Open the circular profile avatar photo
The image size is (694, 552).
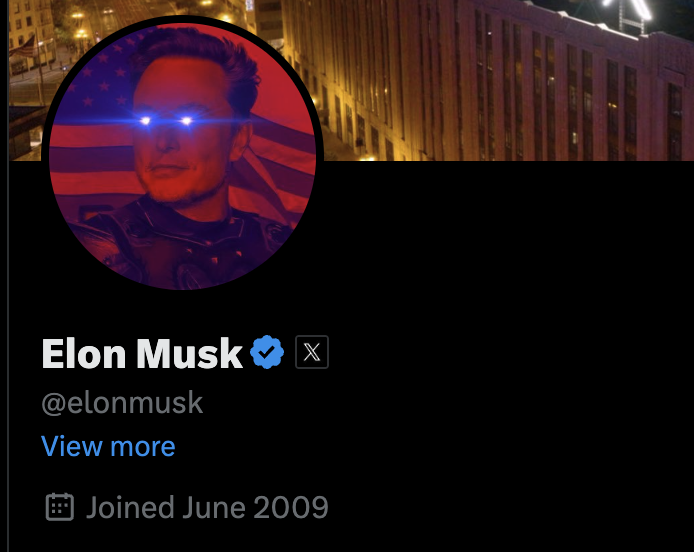pyautogui.click(x=182, y=155)
